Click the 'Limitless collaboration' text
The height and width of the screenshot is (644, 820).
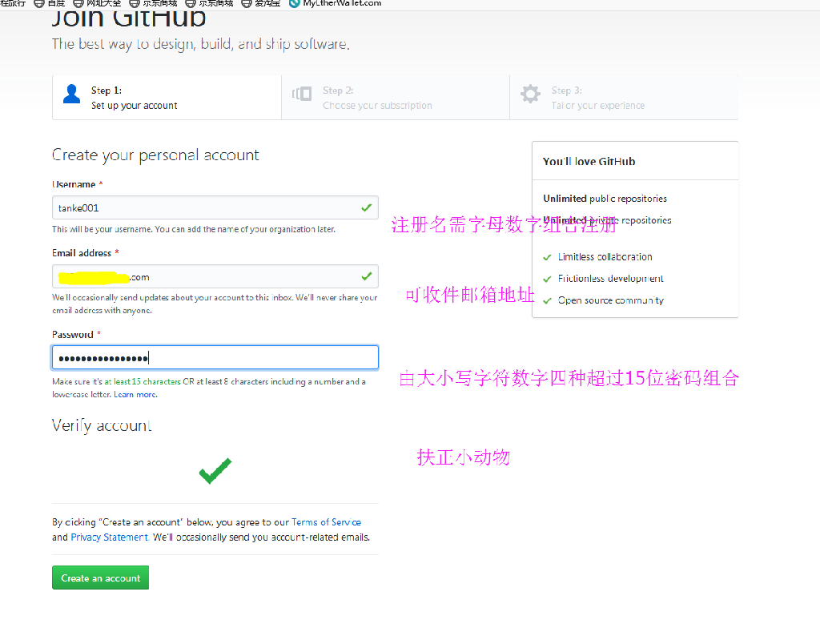(605, 257)
